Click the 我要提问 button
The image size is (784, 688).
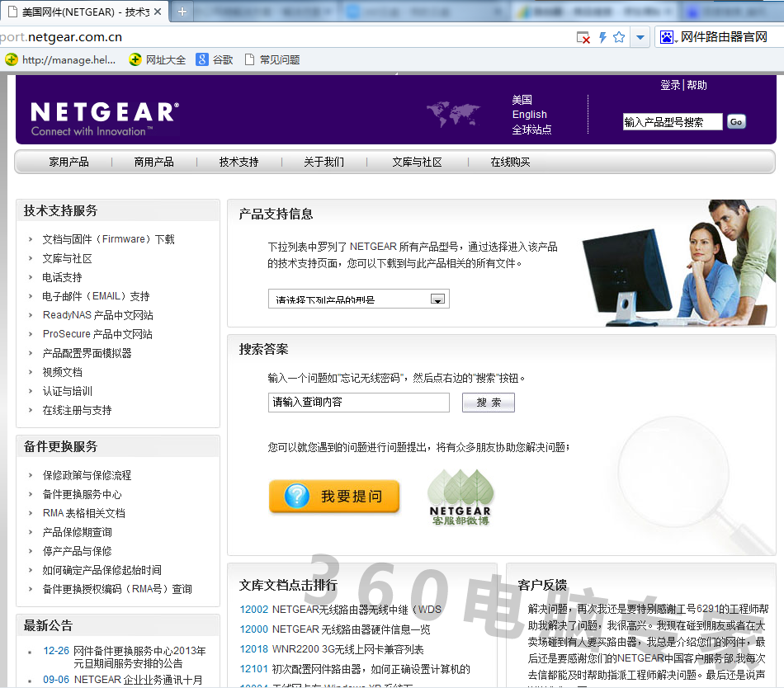tap(334, 496)
